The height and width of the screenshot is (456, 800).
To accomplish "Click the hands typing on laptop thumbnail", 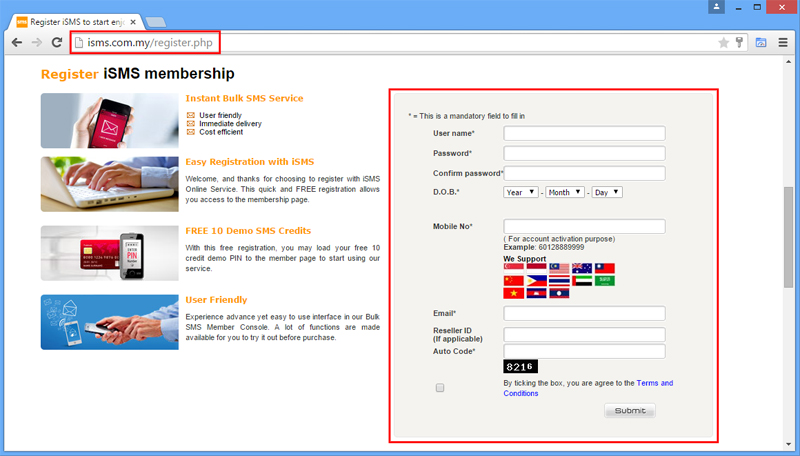I will pos(110,184).
